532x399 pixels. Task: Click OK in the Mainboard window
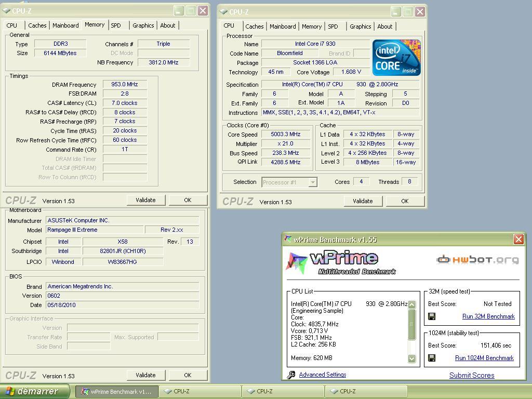[188, 375]
